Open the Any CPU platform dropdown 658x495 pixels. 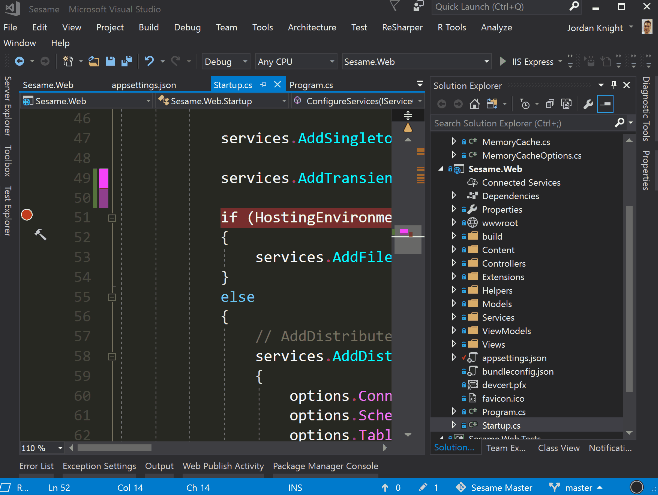coord(295,62)
